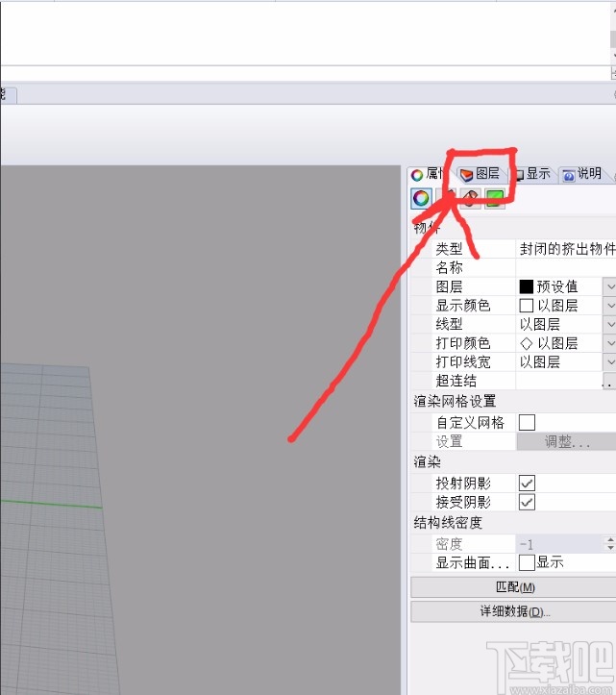Select the green decal properties icon
616x695 pixels.
click(x=495, y=198)
